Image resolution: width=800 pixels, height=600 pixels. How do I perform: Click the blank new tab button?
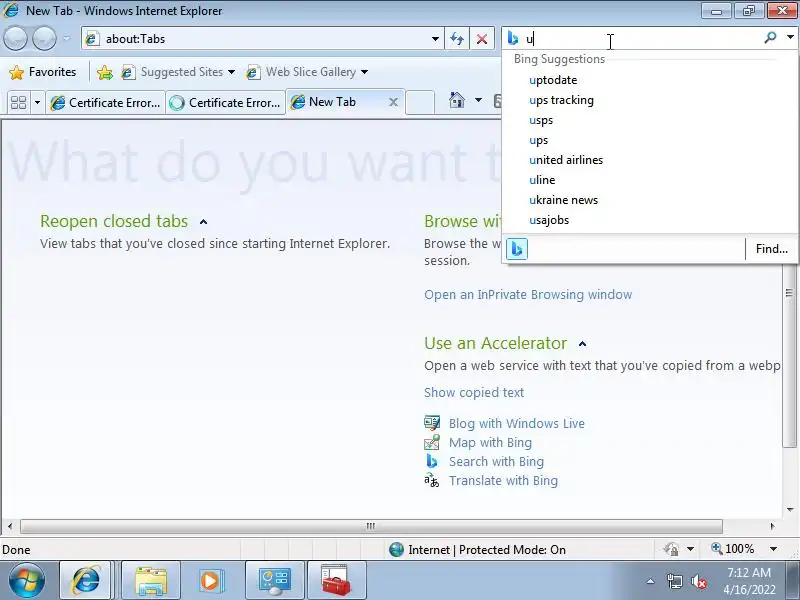click(420, 103)
